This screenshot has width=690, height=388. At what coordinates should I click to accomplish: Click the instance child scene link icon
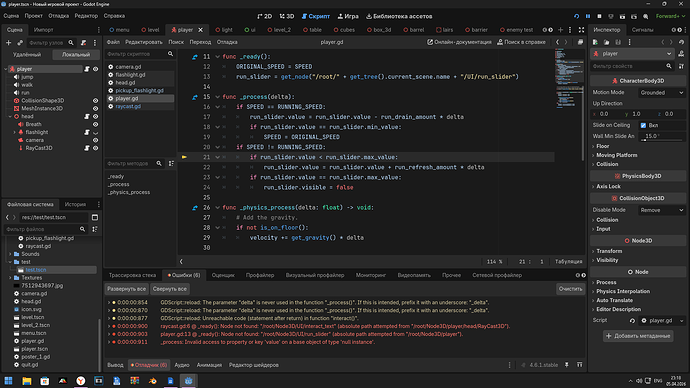coord(20,43)
